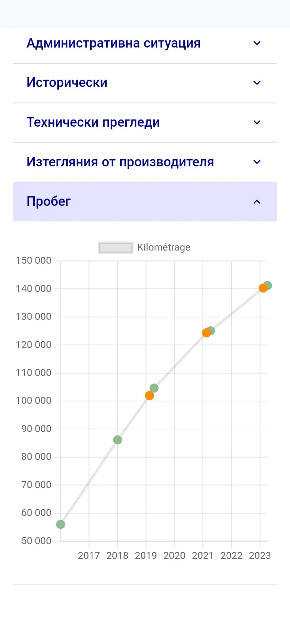Select the orange 2021 data point

[206, 333]
